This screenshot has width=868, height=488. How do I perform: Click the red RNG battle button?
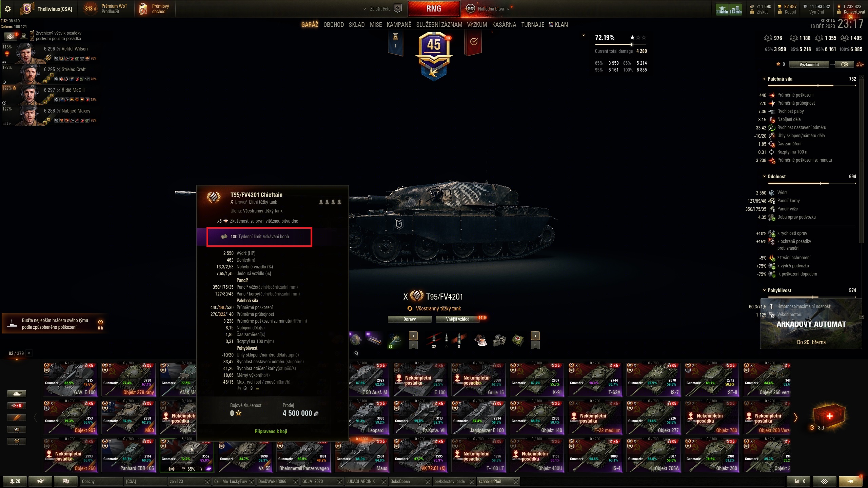pos(434,9)
